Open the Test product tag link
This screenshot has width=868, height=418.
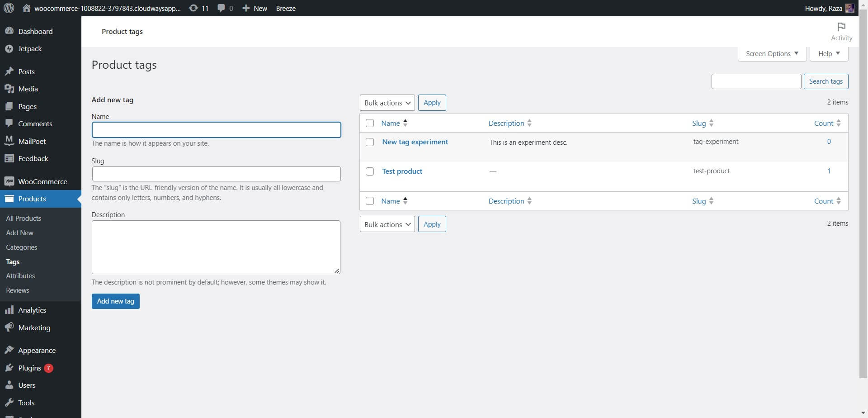tap(402, 171)
